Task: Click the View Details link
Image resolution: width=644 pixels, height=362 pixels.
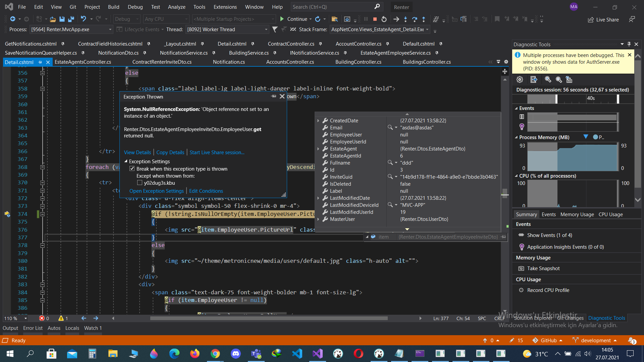Action: pos(137,153)
